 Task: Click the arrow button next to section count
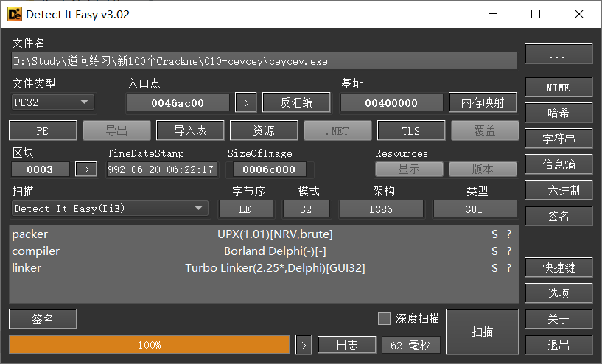point(86,169)
